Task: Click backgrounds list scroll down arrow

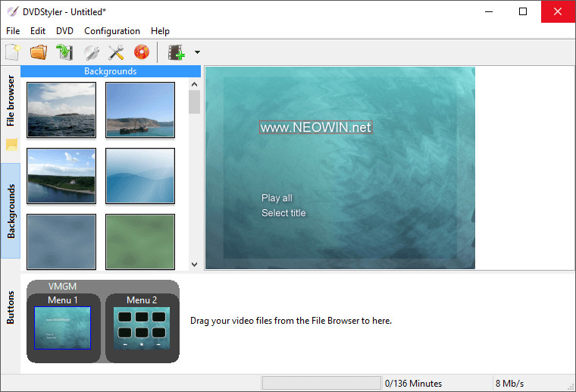Action: click(194, 264)
